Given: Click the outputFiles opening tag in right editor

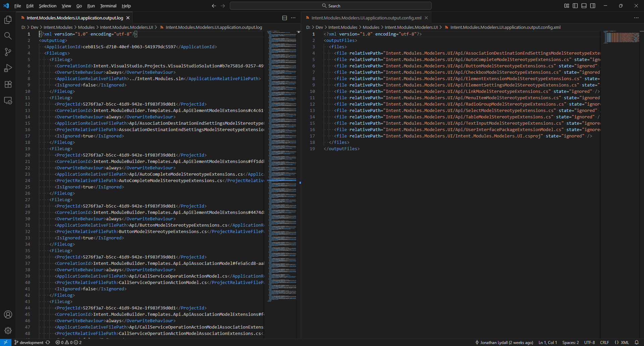Looking at the screenshot, I should click(x=340, y=40).
